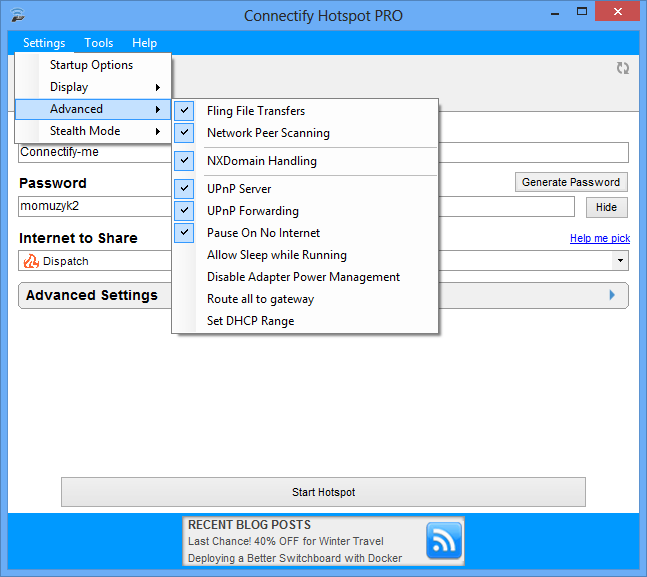Open the Tools menu

[99, 43]
